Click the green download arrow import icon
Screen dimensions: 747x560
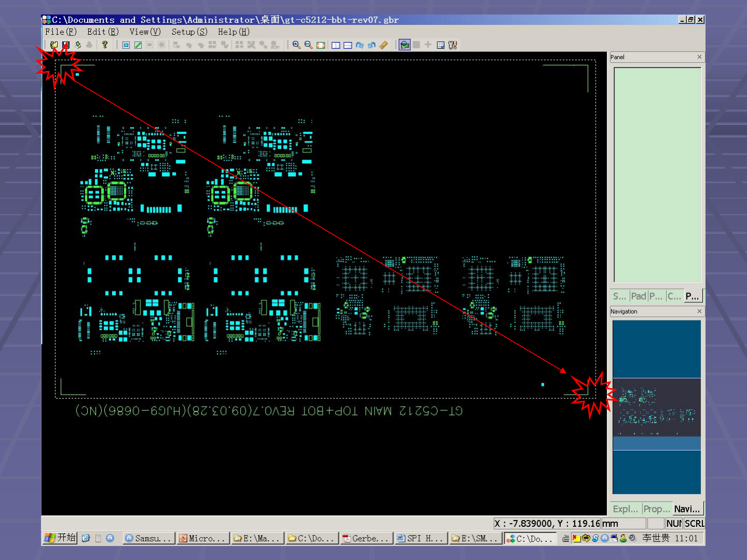click(x=78, y=45)
